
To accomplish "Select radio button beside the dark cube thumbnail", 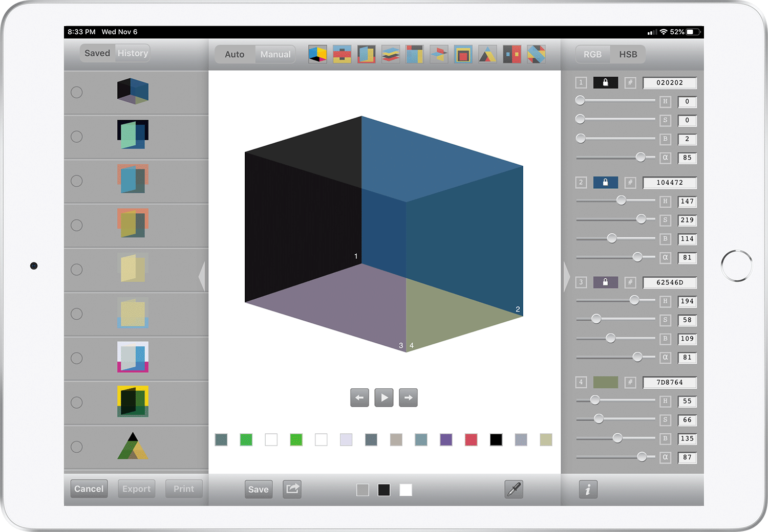I will (x=76, y=92).
